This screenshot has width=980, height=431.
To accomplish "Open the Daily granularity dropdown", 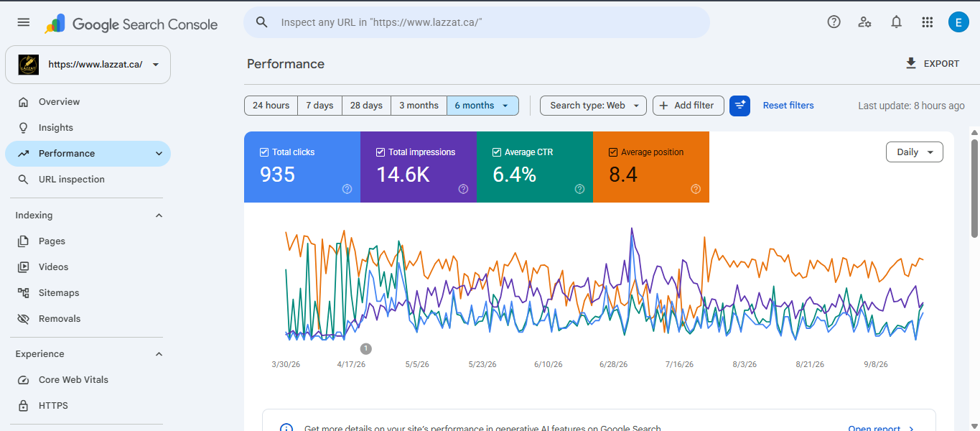I will (915, 152).
